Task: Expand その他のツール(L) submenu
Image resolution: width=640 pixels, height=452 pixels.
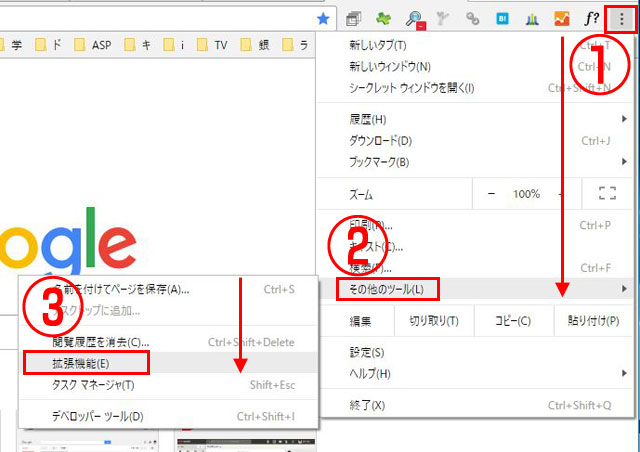Action: (x=476, y=289)
